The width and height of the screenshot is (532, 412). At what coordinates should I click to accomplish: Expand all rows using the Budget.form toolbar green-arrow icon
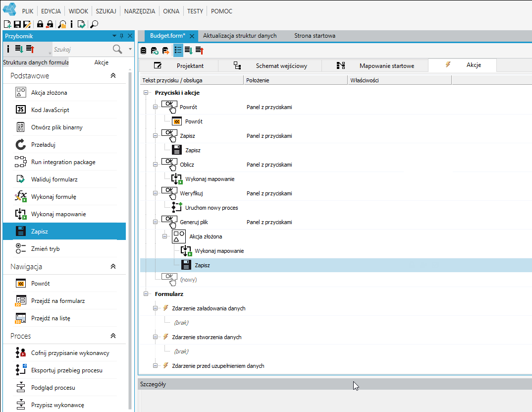coord(189,51)
